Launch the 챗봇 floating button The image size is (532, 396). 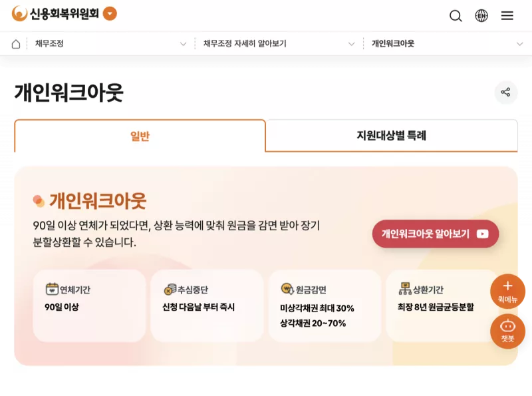[x=507, y=331]
